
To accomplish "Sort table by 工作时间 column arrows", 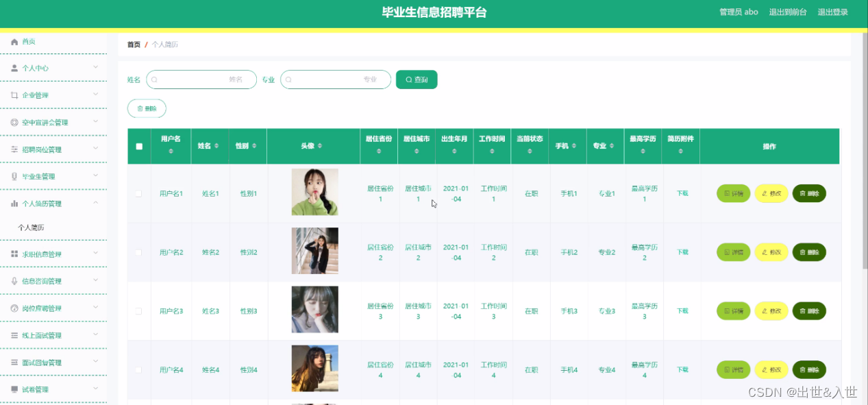I will click(492, 151).
